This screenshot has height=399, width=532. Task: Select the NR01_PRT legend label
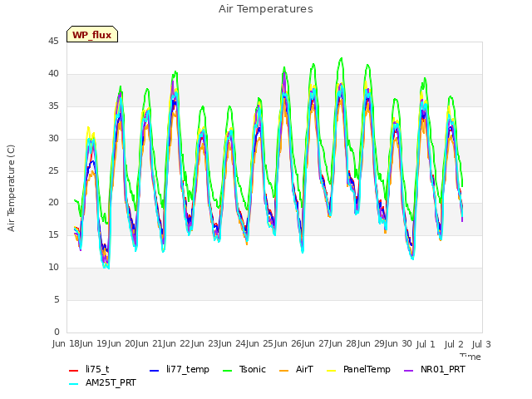[x=443, y=369]
